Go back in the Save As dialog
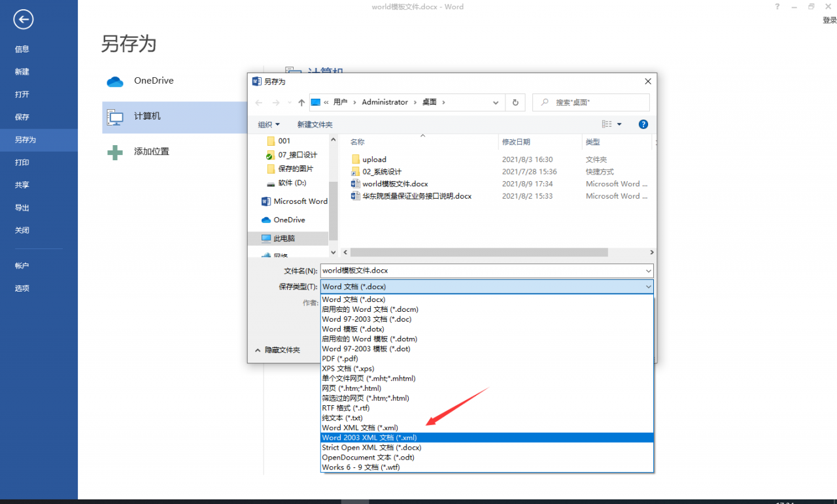837x504 pixels. (259, 103)
